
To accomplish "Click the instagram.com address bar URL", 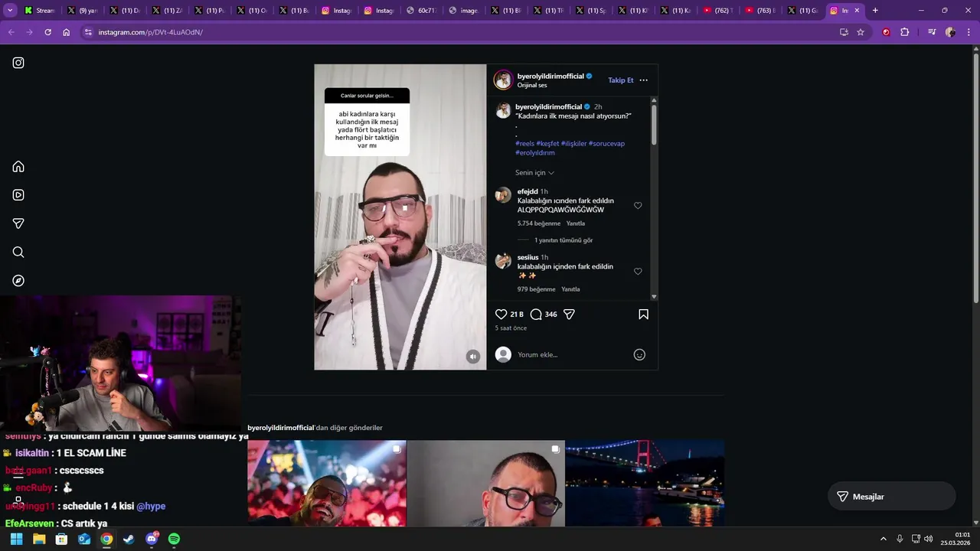I will point(150,32).
